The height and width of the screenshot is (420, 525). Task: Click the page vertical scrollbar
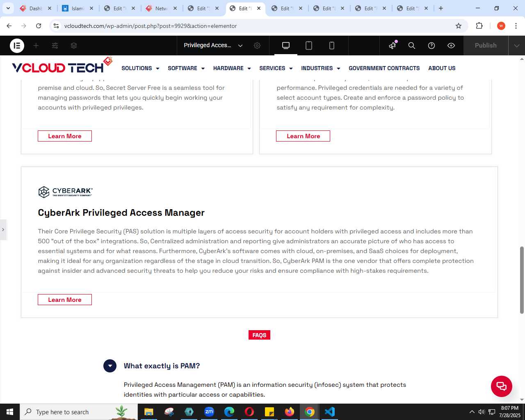pyautogui.click(x=522, y=280)
